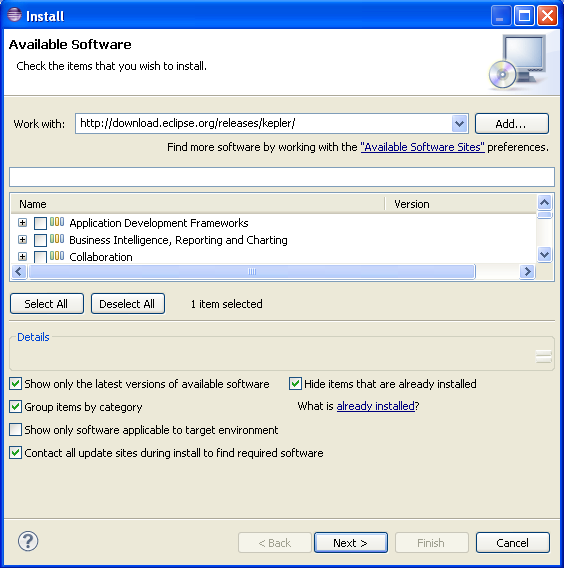Click the Version column header
Image resolution: width=564 pixels, height=568 pixels.
coord(460,204)
